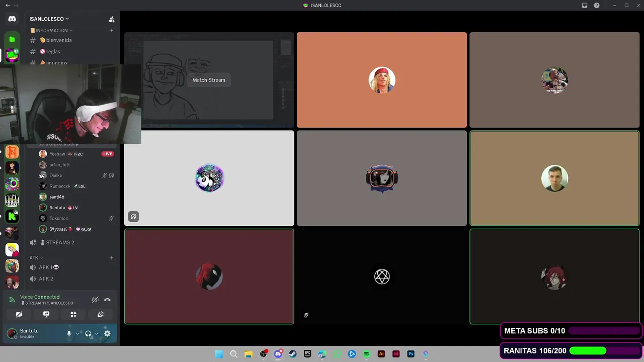644x362 pixels.
Task: Open the orange server icon in sidebar
Action: point(12,152)
